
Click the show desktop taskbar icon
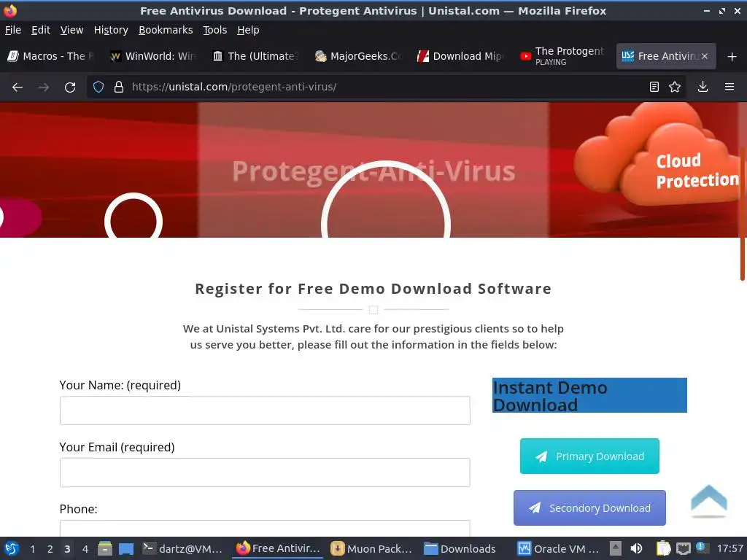pos(126,549)
